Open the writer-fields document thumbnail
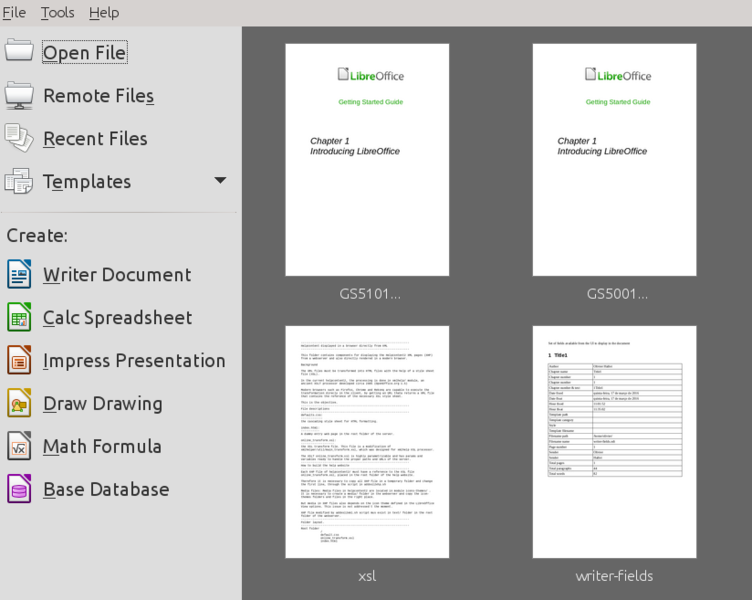 614,442
